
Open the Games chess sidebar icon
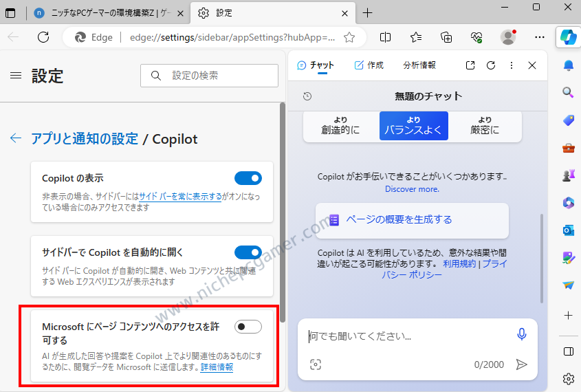point(568,175)
